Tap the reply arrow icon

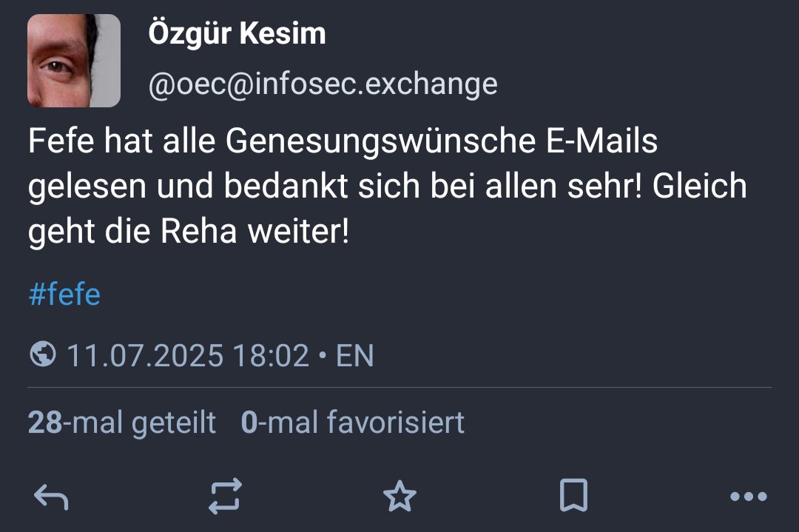pos(51,496)
